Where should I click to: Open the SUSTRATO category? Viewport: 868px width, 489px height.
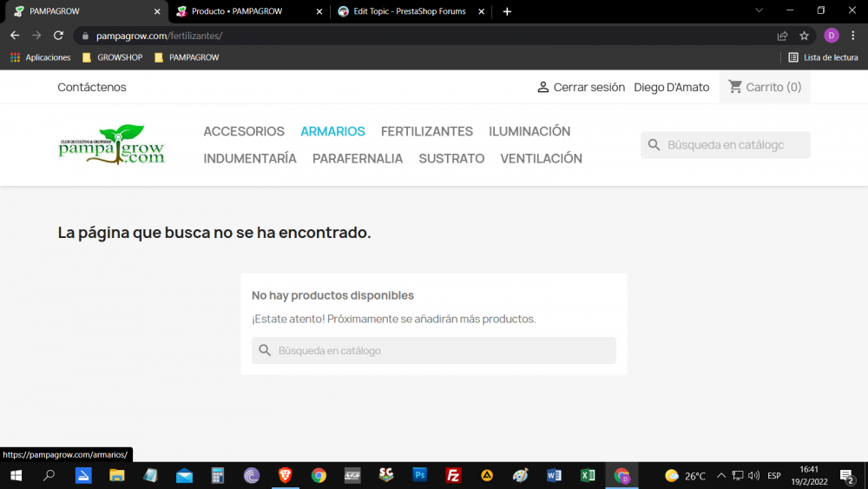click(451, 158)
